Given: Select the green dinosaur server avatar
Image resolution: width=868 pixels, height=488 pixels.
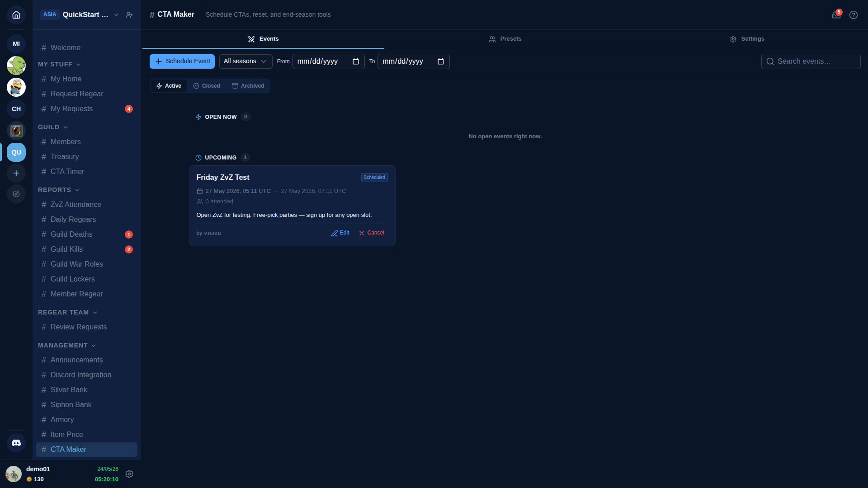Looking at the screenshot, I should pyautogui.click(x=16, y=66).
